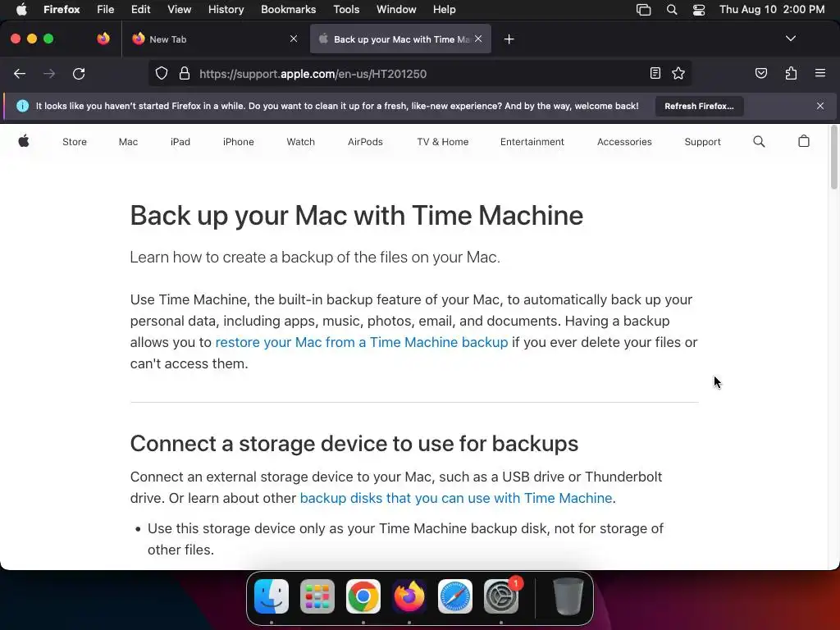Screen dimensions: 840x630
Task: List all tabs using the chevron dropdown
Action: click(790, 39)
